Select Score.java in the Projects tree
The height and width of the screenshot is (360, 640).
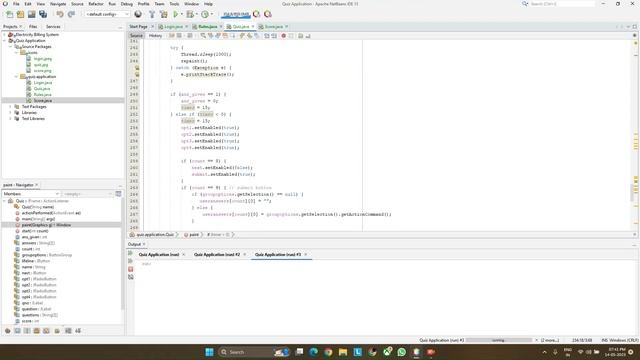pos(42,100)
